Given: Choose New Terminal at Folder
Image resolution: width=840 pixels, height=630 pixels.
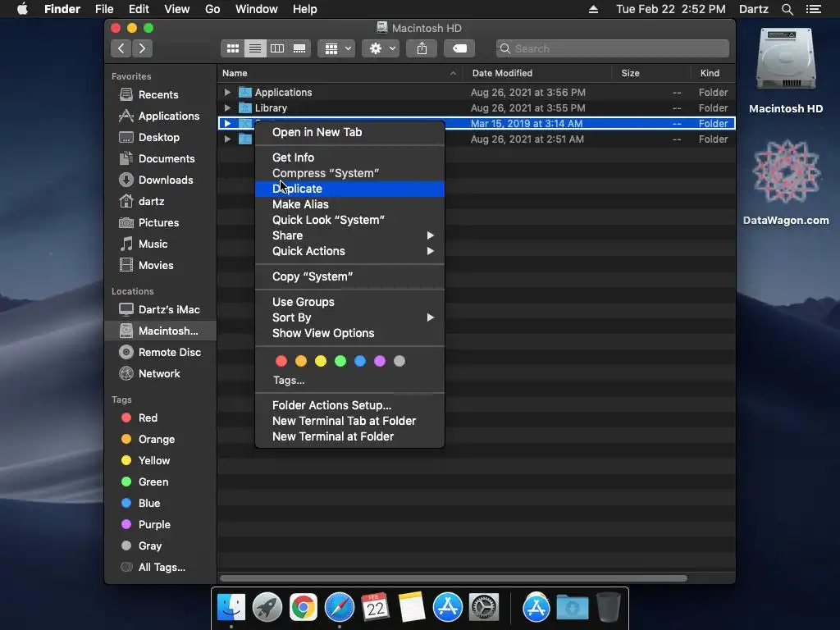Looking at the screenshot, I should [349, 436].
